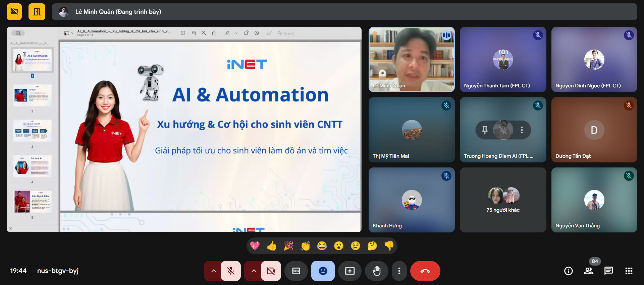Click presenter banner Lê Minh Quân (Đang trình bày)
This screenshot has height=285, width=644.
(344, 12)
